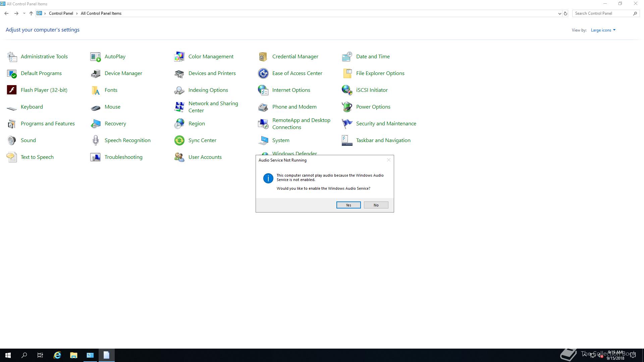The width and height of the screenshot is (644, 362).
Task: Go forward using the Forward arrow
Action: pos(16,13)
